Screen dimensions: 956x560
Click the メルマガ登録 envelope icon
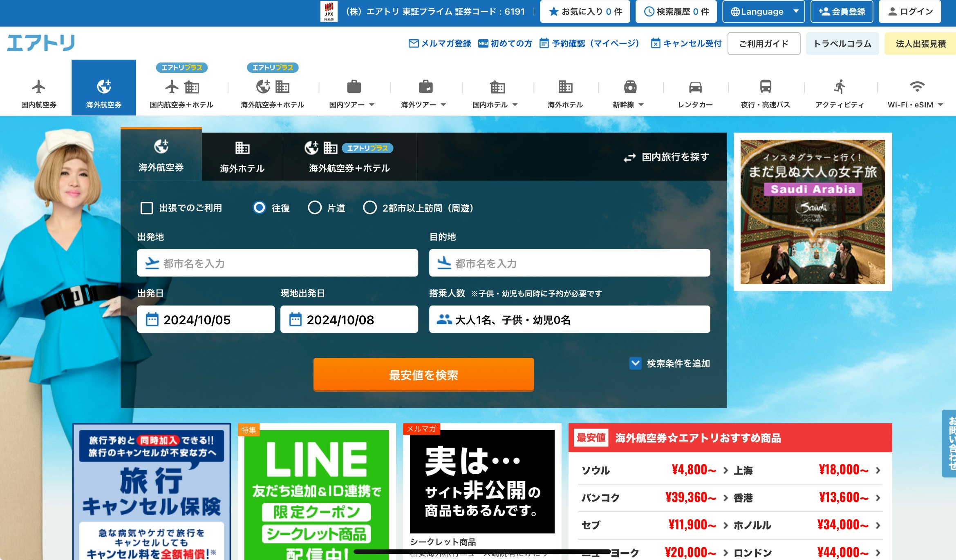coord(414,43)
